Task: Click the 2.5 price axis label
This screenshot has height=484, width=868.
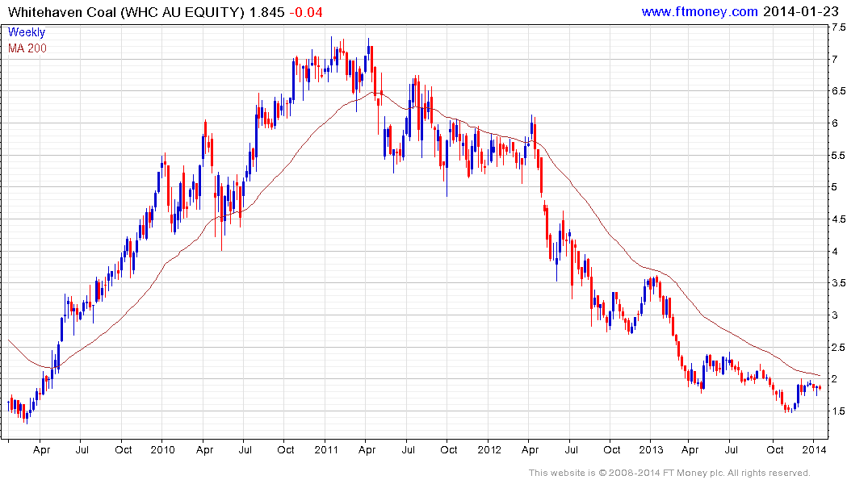Action: click(x=839, y=348)
